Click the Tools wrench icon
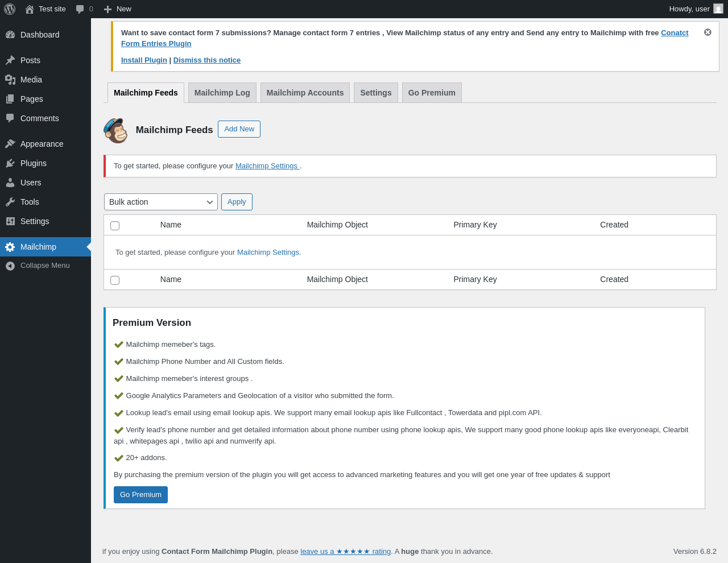This screenshot has height=563, width=728. click(10, 202)
